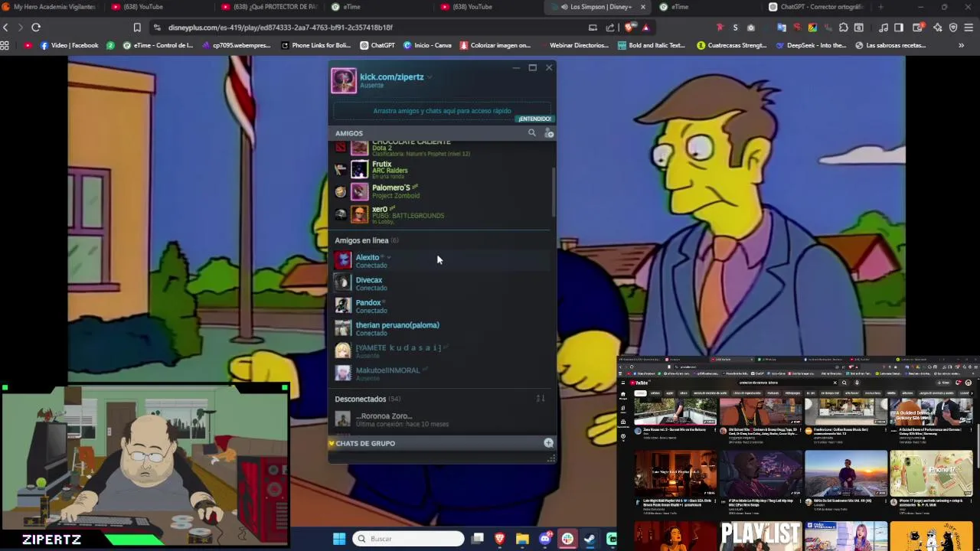Image resolution: width=980 pixels, height=551 pixels.
Task: Show more bookmarks chevron
Action: pyautogui.click(x=962, y=45)
